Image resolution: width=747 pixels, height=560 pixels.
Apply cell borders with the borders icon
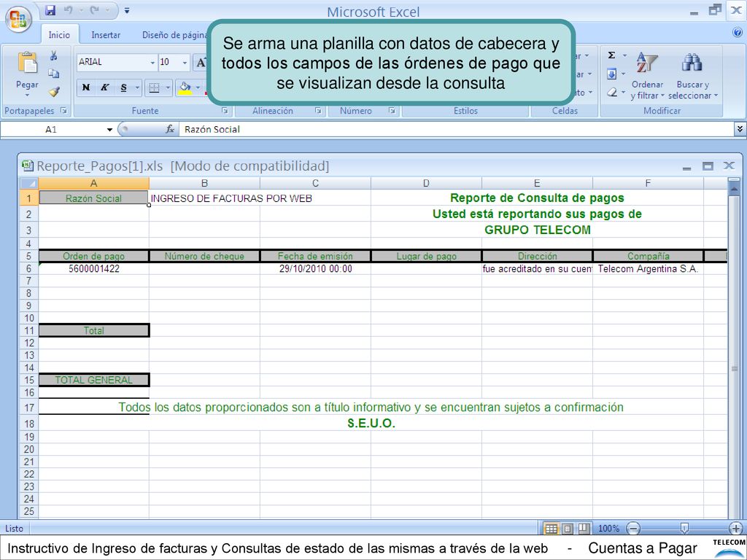pos(154,87)
